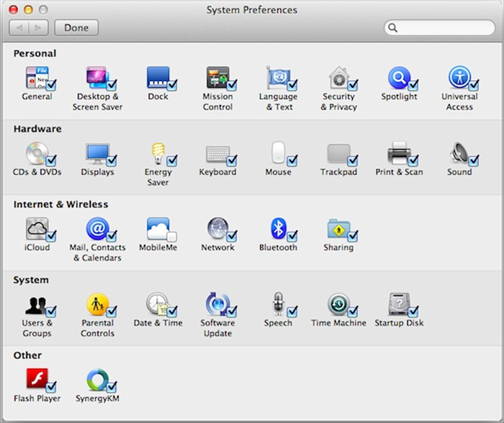The height and width of the screenshot is (423, 504).
Task: Click the "Trackpad" label text
Action: coord(339,172)
